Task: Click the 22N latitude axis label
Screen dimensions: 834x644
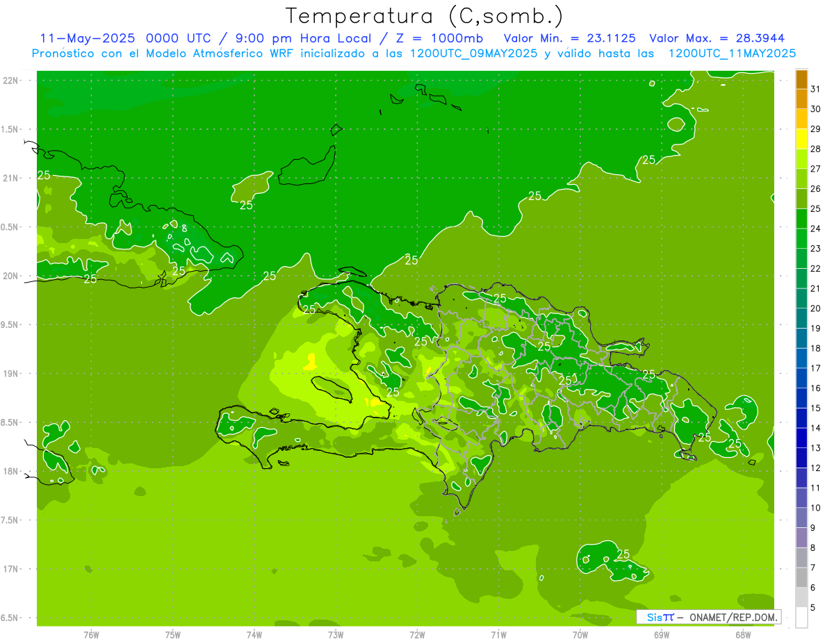Action: [11, 81]
